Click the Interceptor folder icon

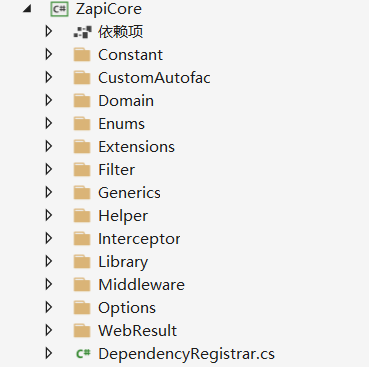click(x=82, y=239)
